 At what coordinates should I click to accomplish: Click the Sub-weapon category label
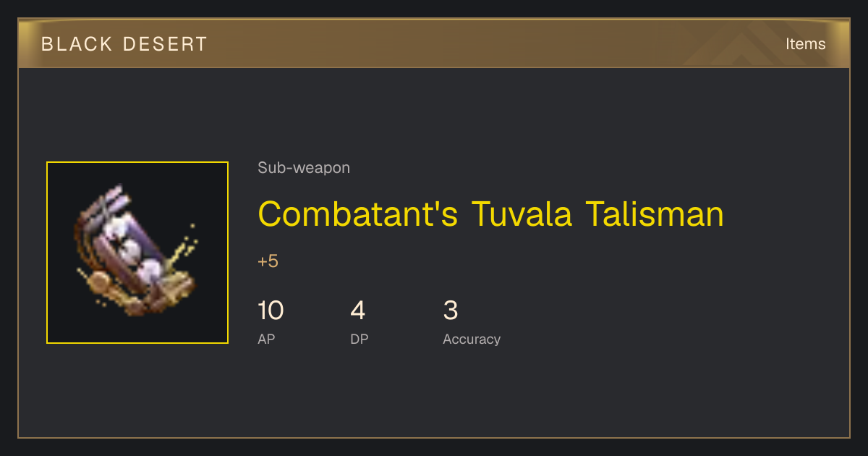pos(304,168)
